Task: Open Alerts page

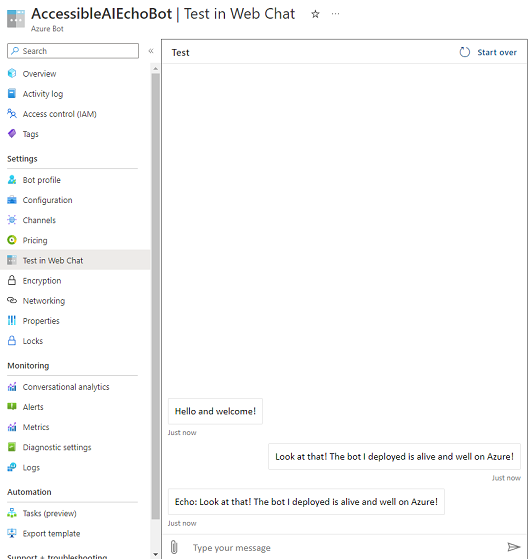Action: point(33,407)
